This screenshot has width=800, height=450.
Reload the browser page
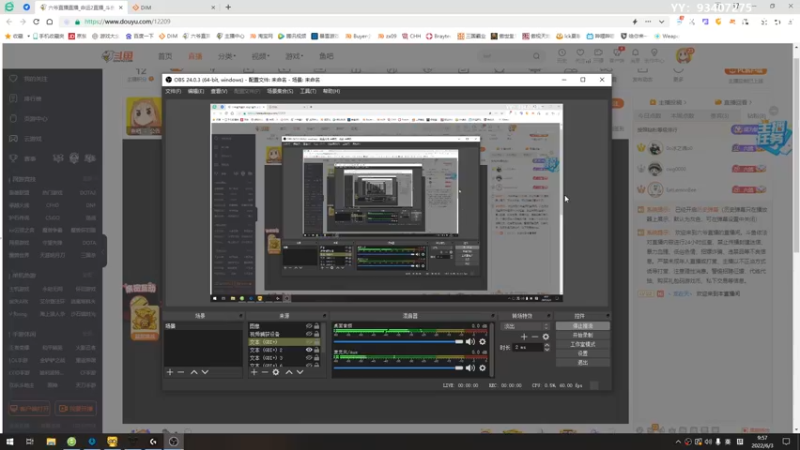[x=36, y=22]
